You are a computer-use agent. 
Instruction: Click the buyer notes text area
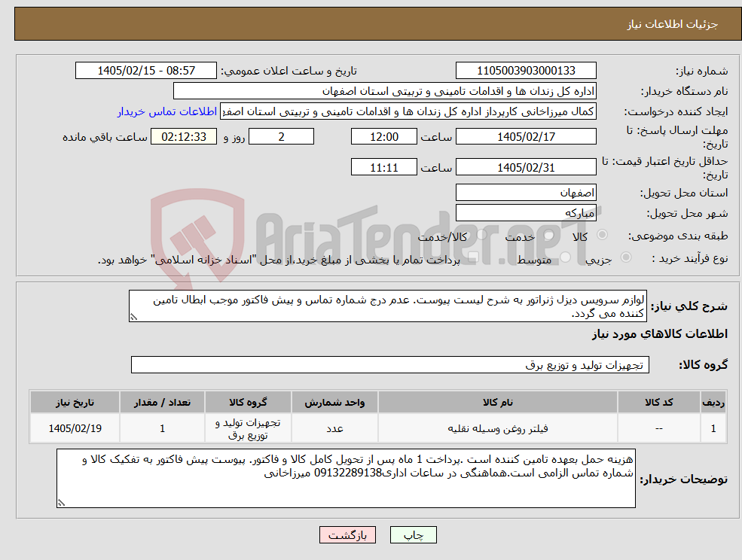(346, 478)
